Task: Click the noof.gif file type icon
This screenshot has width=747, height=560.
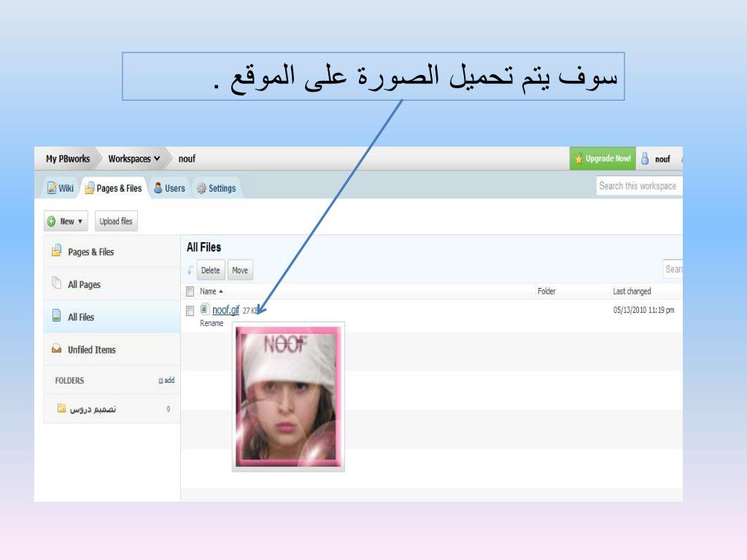Action: pos(204,309)
